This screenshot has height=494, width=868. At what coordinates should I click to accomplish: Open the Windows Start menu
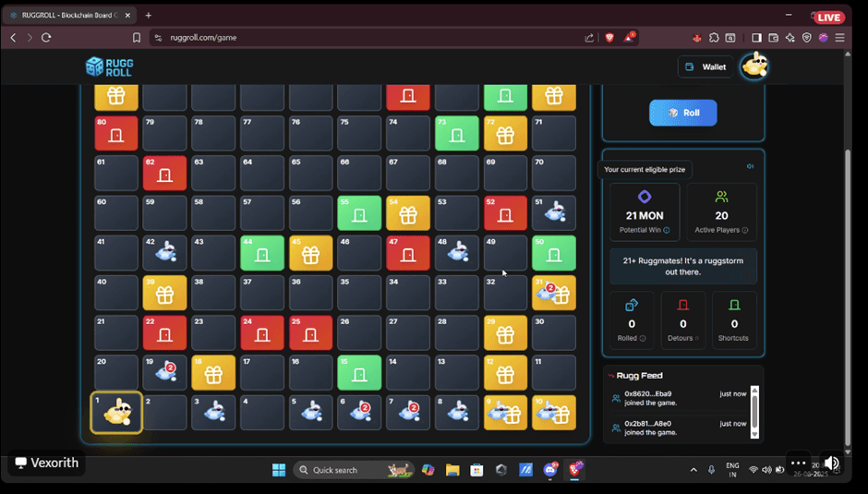[279, 470]
